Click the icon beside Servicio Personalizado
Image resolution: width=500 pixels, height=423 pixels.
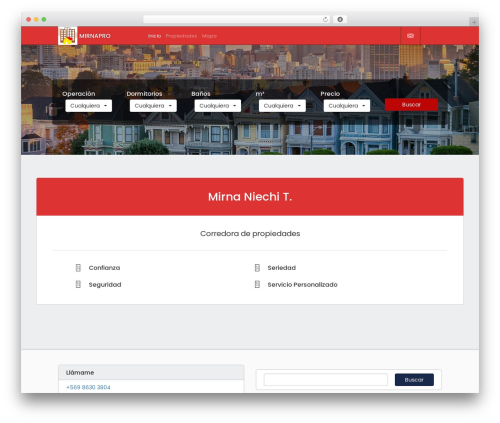point(257,284)
